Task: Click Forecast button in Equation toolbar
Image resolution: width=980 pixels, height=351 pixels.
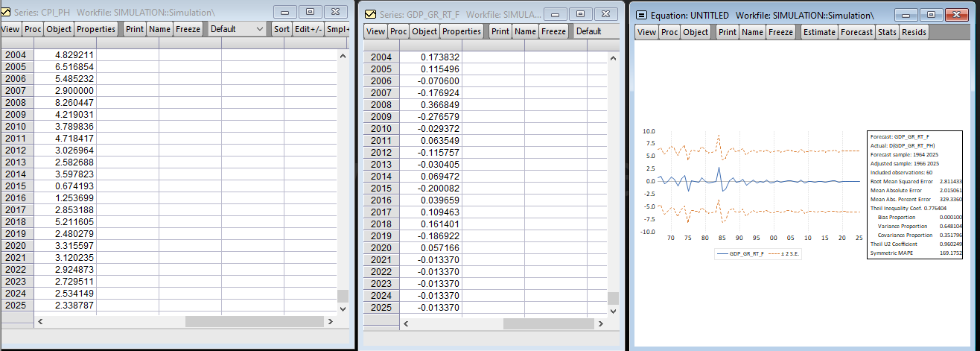Action: (856, 32)
